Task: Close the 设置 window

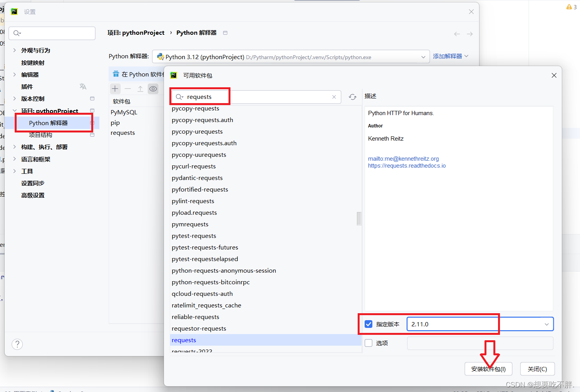Action: pyautogui.click(x=471, y=12)
